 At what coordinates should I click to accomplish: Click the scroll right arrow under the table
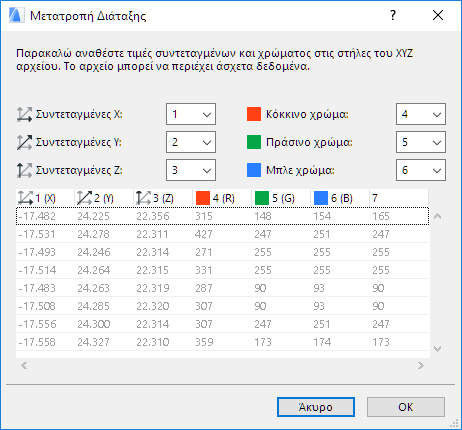(421, 366)
